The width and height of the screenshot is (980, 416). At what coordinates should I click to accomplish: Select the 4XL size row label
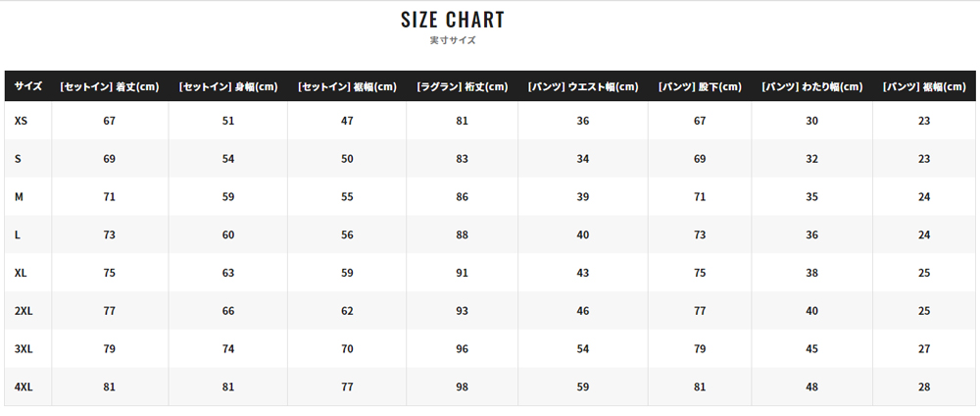pyautogui.click(x=24, y=388)
